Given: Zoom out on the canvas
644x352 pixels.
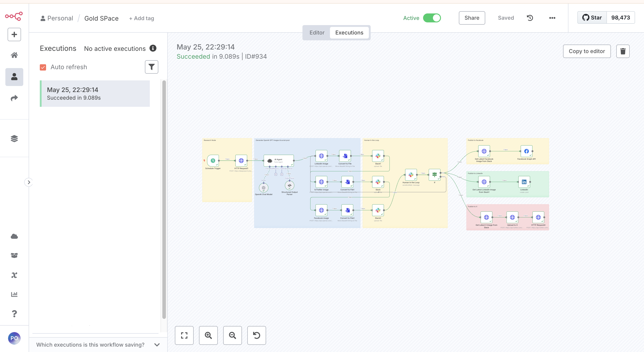Looking at the screenshot, I should [x=232, y=335].
